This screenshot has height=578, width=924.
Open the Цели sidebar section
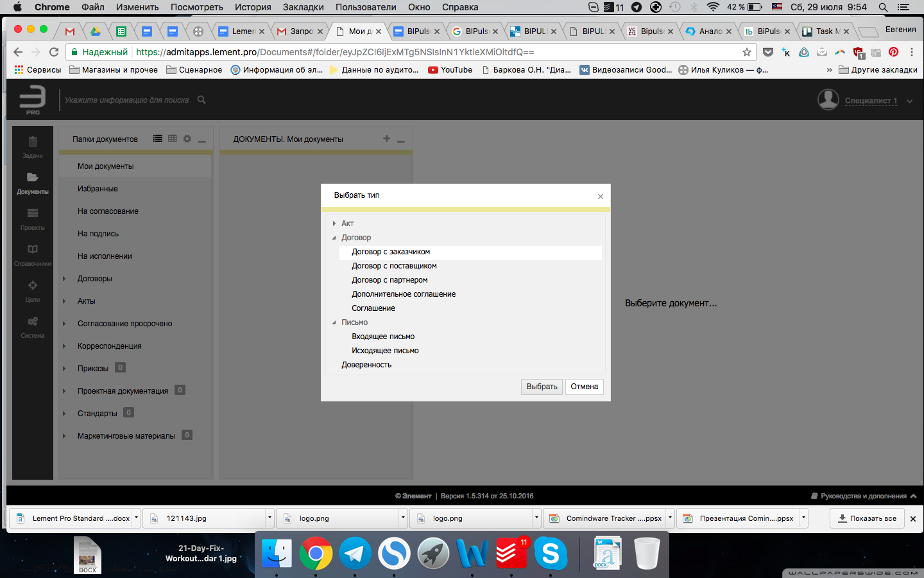pyautogui.click(x=33, y=291)
